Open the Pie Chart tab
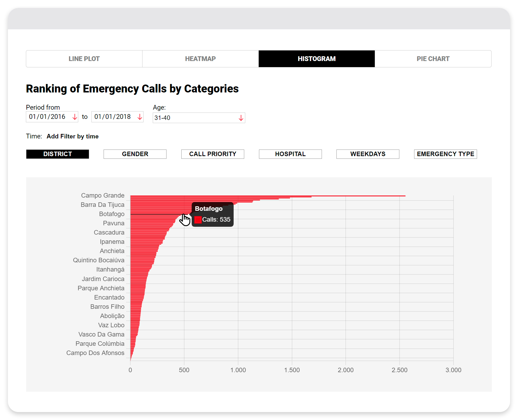 coord(433,59)
